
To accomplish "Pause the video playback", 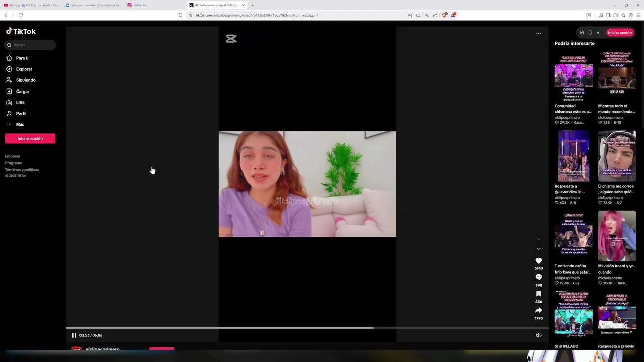I will pyautogui.click(x=74, y=335).
